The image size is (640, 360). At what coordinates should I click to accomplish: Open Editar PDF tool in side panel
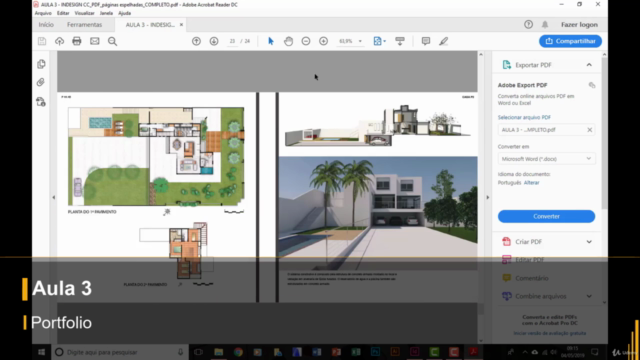[529, 260]
